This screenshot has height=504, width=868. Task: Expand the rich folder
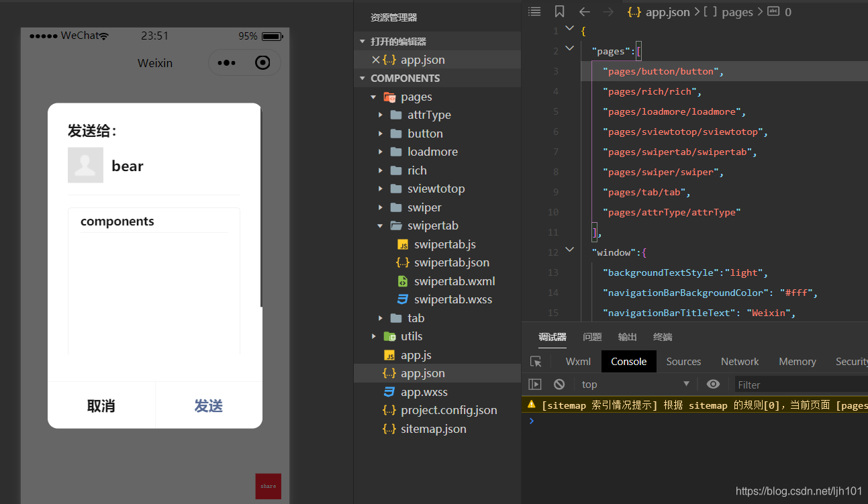[381, 170]
